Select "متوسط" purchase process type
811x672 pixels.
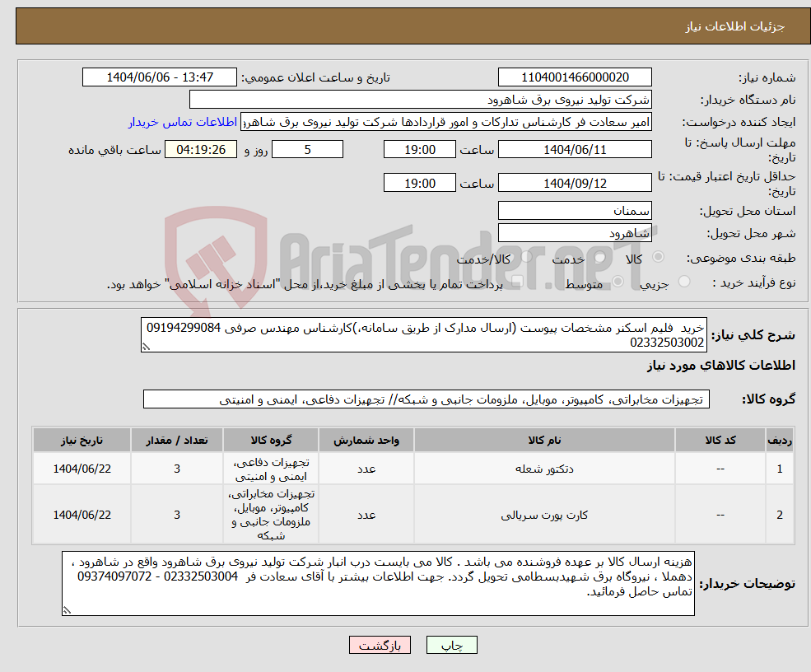[618, 281]
